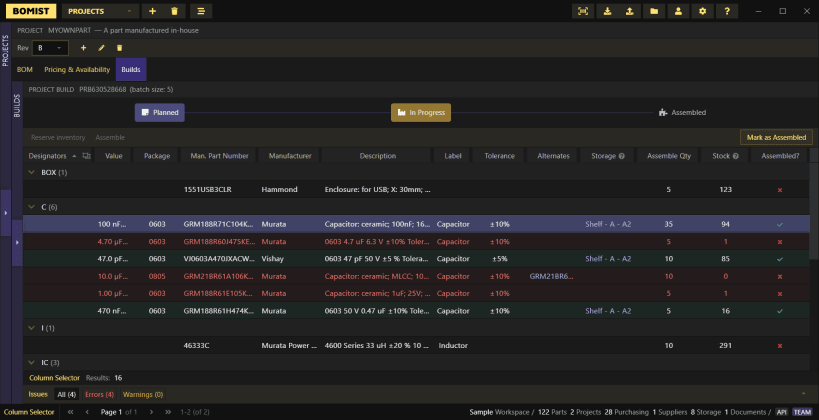Collapse the IC (3) group
819x420 pixels.
[31, 363]
